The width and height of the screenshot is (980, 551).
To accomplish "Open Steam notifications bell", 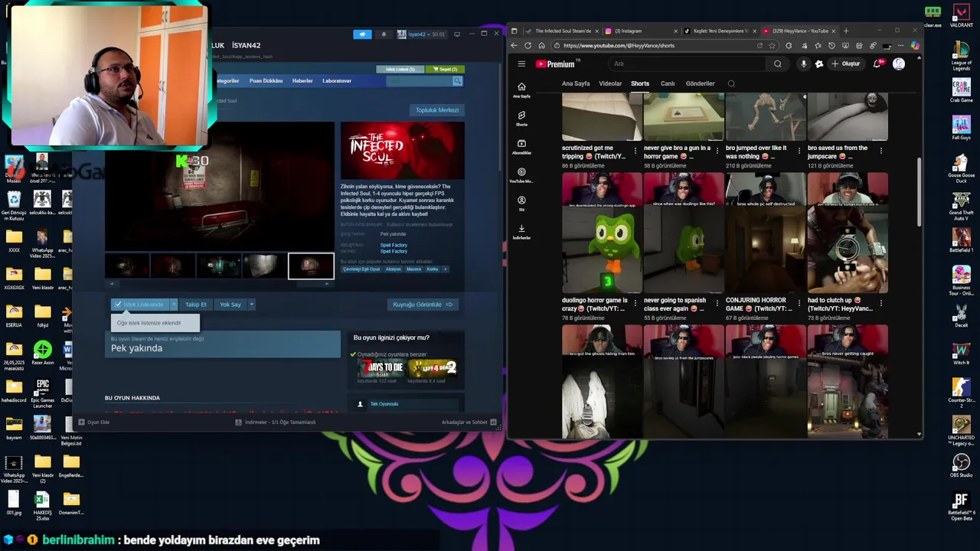I will tap(384, 34).
